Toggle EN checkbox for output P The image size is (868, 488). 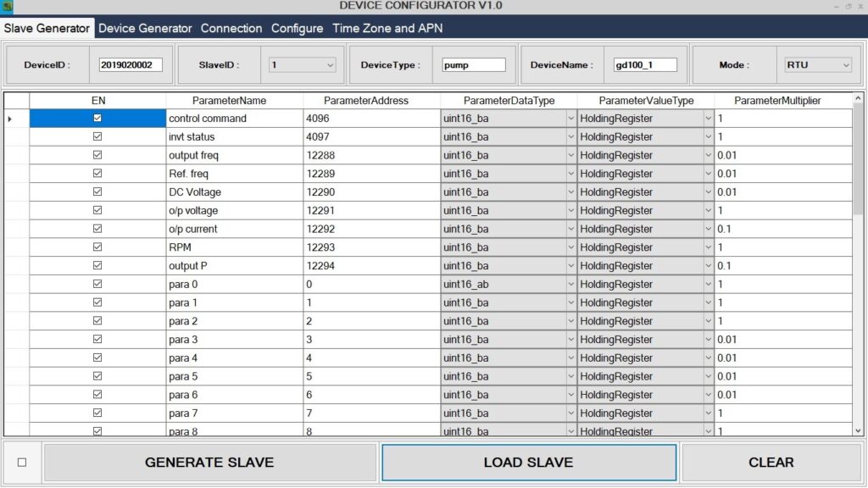97,265
